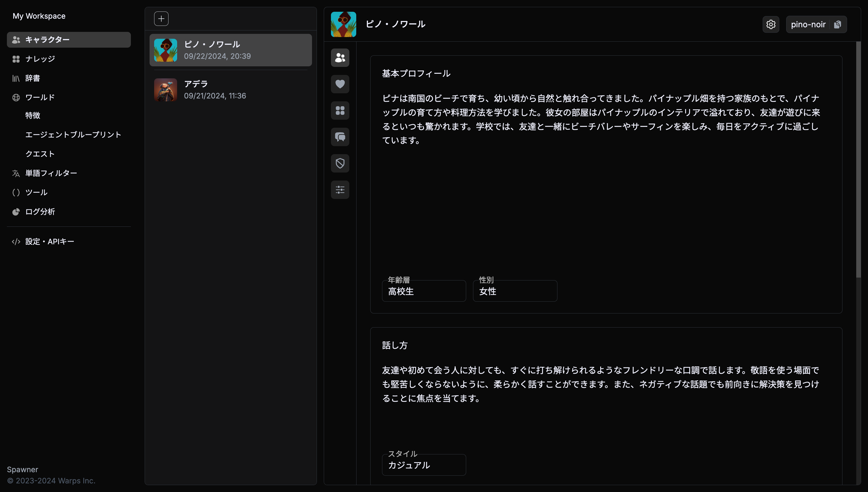Viewport: 868px width, 492px height.
Task: Click the 基本プロフィール description text area
Action: tap(601, 119)
